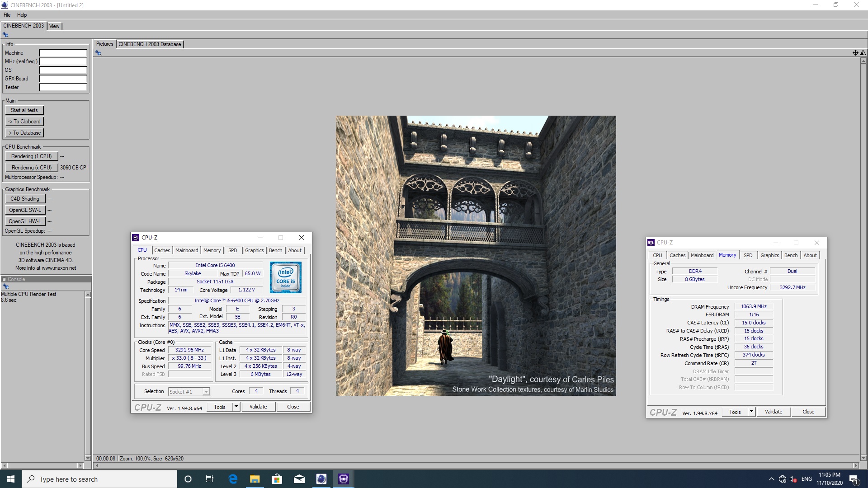Screen dimensions: 868x488
Task: Switch to the View tab
Action: [54, 26]
